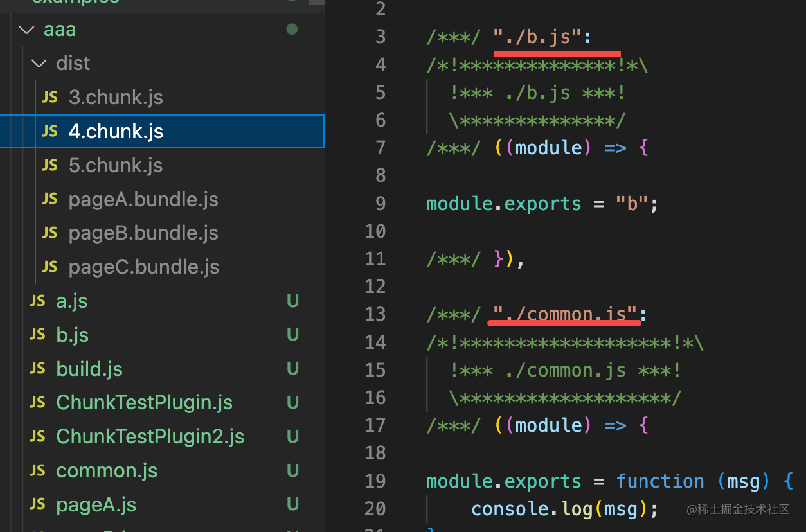The image size is (806, 532).
Task: Click module.exports = "b" on line 9
Action: (x=542, y=204)
